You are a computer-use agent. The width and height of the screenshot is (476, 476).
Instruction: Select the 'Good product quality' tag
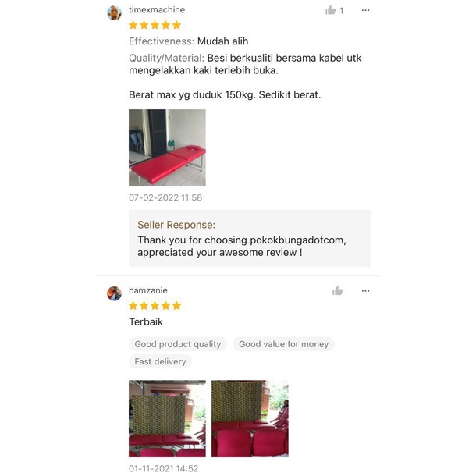pos(178,344)
